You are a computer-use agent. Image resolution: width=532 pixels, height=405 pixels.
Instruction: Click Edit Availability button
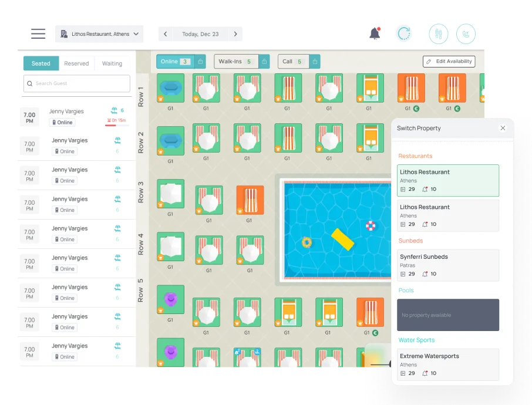coord(449,62)
